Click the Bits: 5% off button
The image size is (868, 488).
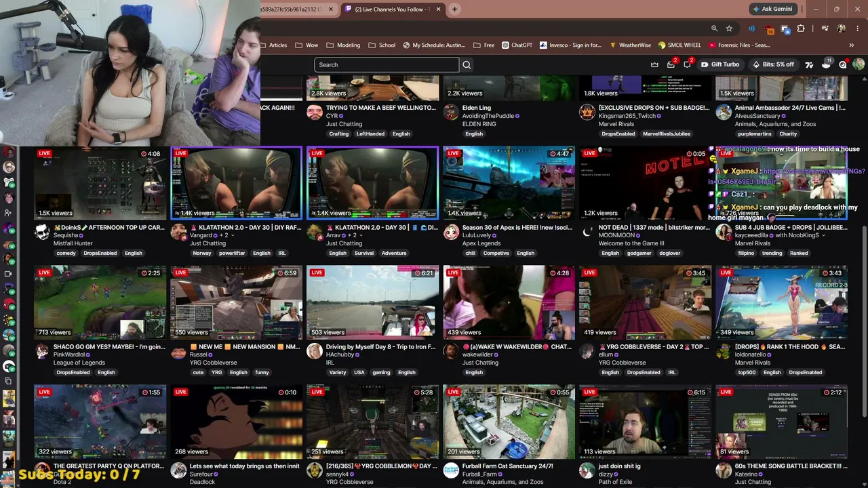coord(773,64)
